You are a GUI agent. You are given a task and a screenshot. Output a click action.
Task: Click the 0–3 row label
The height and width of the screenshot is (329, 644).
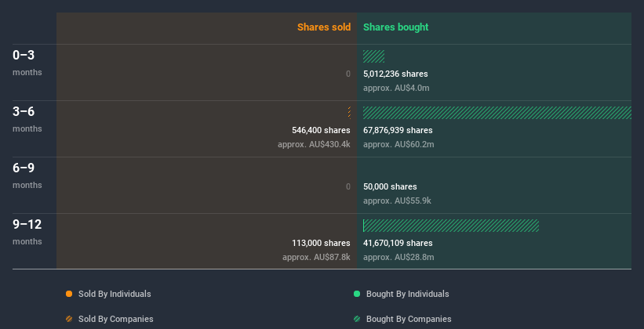(24, 55)
